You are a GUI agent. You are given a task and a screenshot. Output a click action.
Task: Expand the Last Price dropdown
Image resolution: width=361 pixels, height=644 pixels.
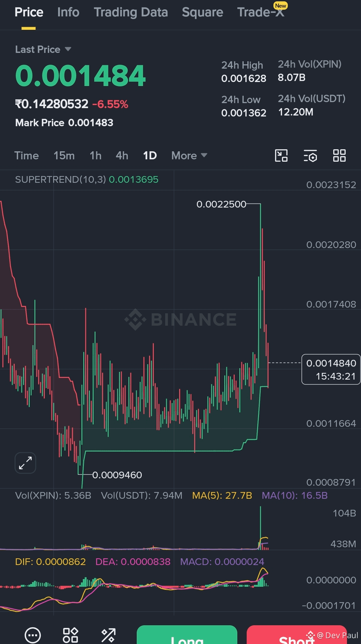tap(43, 50)
